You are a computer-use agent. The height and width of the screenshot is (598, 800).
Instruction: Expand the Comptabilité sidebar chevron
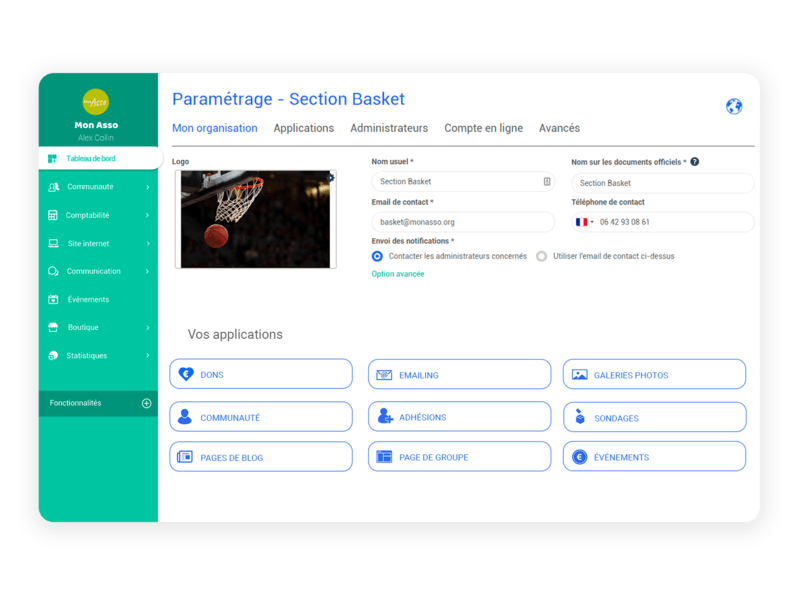point(147,215)
